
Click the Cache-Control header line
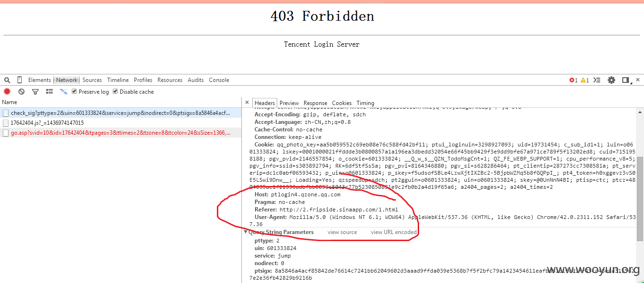pyautogui.click(x=288, y=129)
